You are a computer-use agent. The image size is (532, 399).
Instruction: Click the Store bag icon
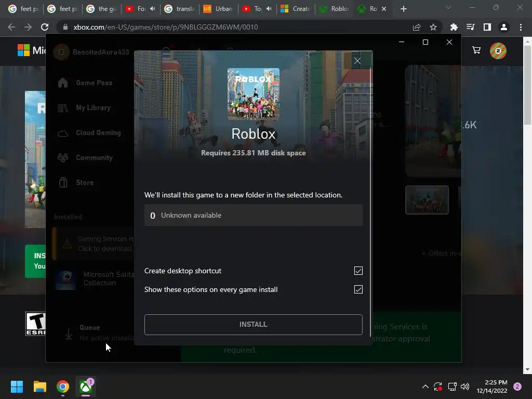point(63,182)
